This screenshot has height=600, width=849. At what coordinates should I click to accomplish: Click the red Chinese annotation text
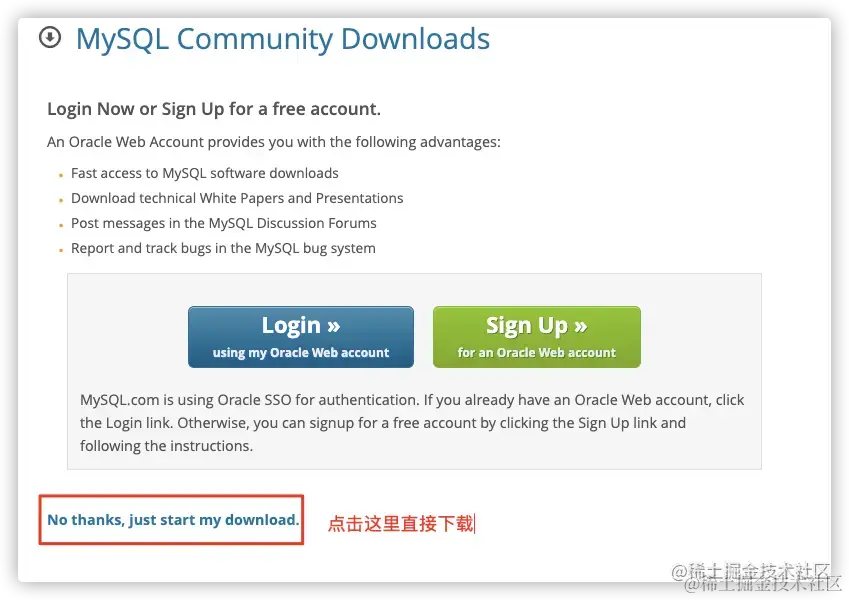pyautogui.click(x=401, y=524)
